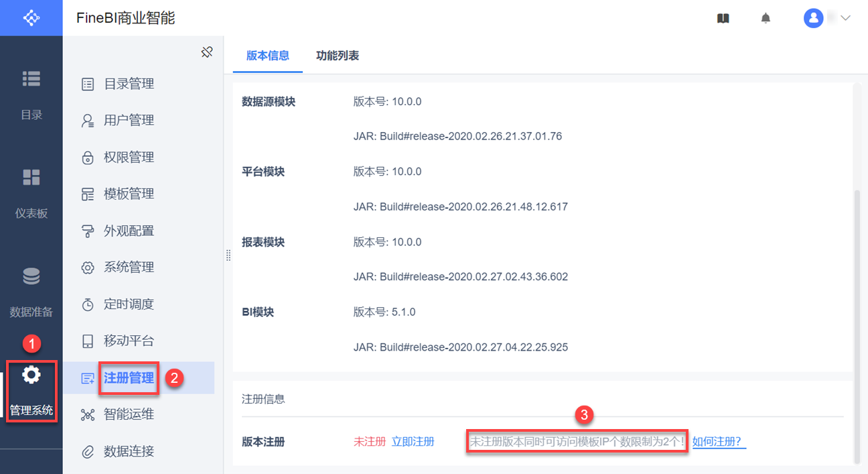Click JAR build text ending 04.22.25.925
The image size is (868, 474).
[x=461, y=347]
